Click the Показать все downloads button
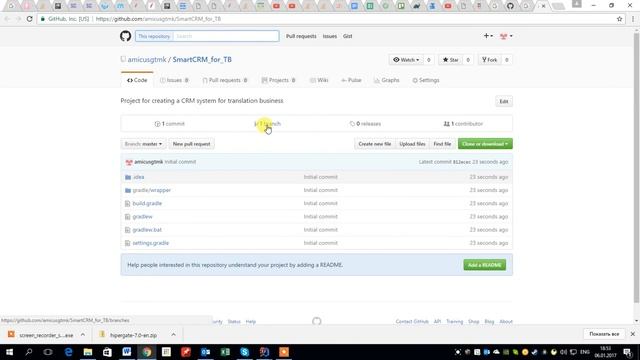Image resolution: width=640 pixels, height=360 pixels. tap(604, 334)
